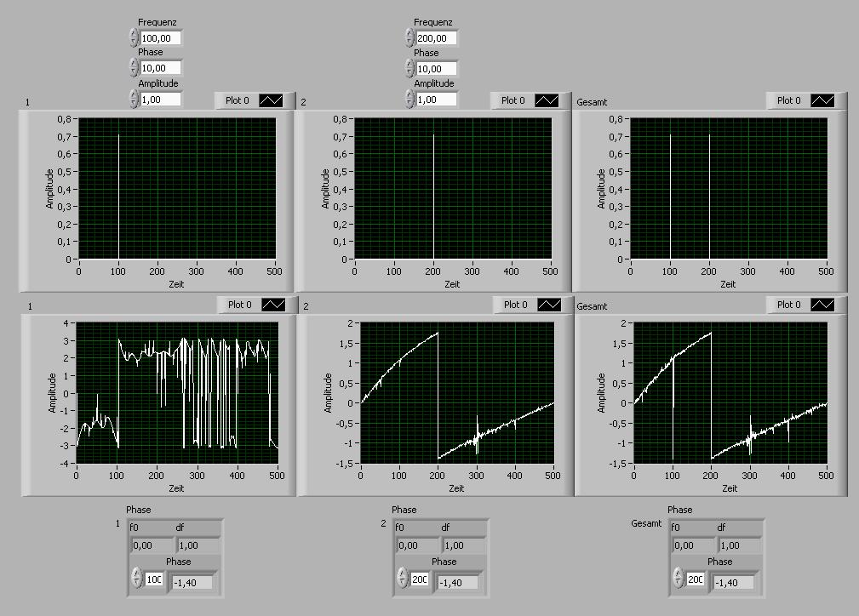Click the -1,40 phase value in cluster 1
The height and width of the screenshot is (616, 859).
[192, 583]
